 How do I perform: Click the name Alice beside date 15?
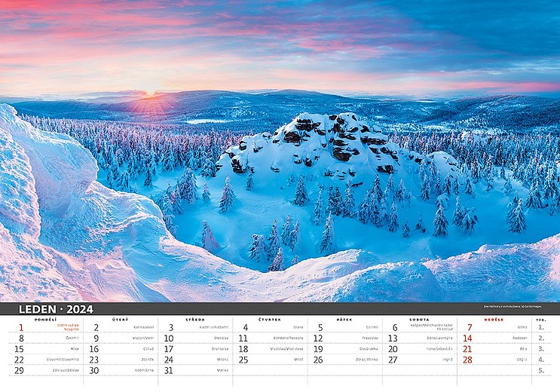pyautogui.click(x=74, y=349)
